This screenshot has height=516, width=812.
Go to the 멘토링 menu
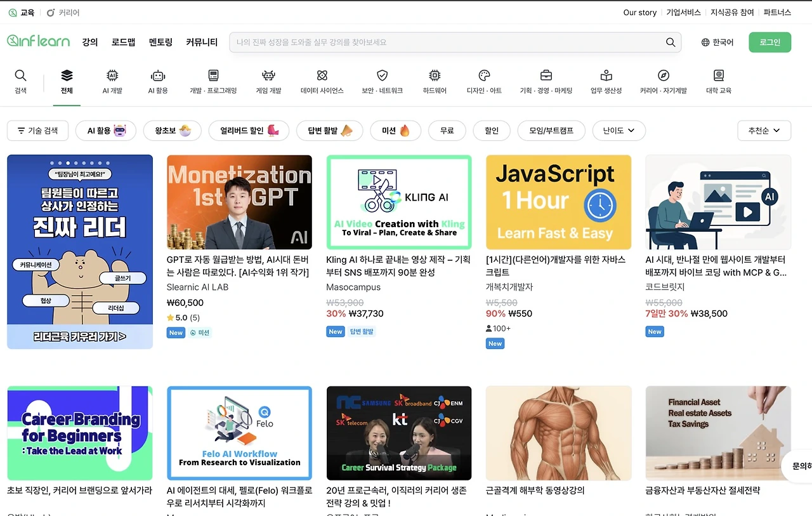[160, 43]
